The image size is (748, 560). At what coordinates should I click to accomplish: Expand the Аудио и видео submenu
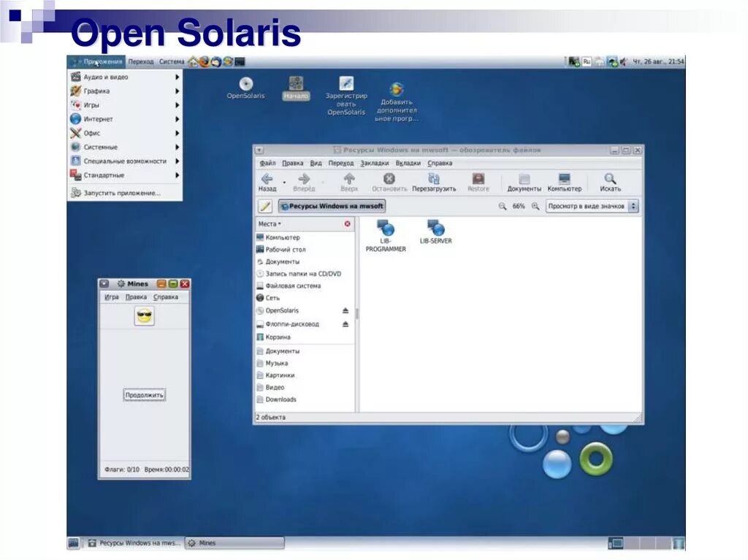124,77
